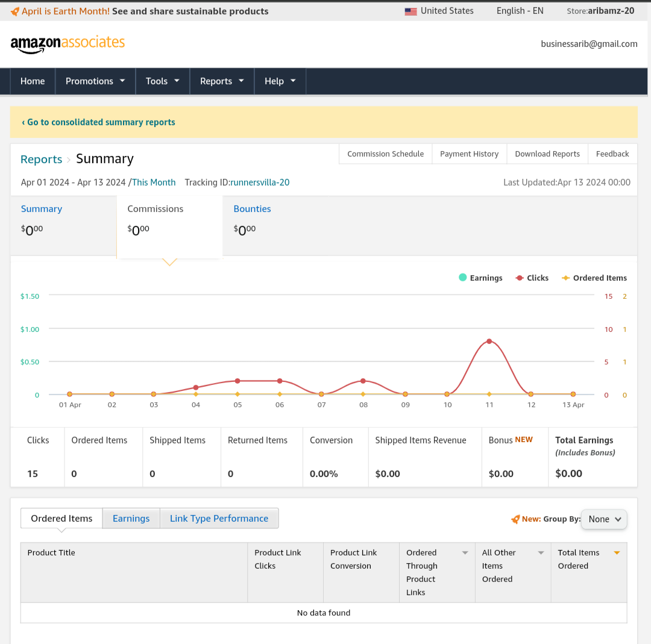This screenshot has width=651, height=644.
Task: Switch to Link Type Performance tab
Action: [219, 518]
